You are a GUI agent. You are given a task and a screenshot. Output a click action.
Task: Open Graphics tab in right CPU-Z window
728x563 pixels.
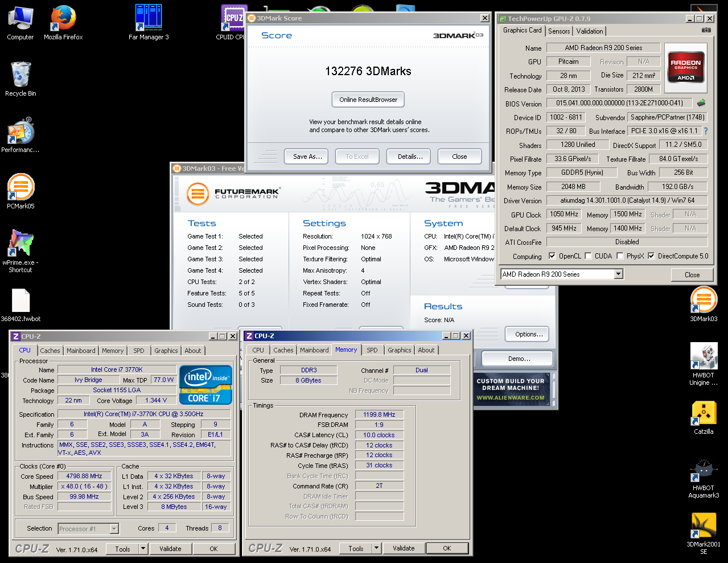400,350
